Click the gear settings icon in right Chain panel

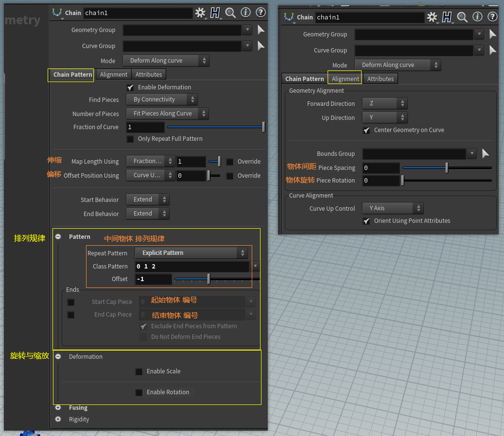(432, 17)
